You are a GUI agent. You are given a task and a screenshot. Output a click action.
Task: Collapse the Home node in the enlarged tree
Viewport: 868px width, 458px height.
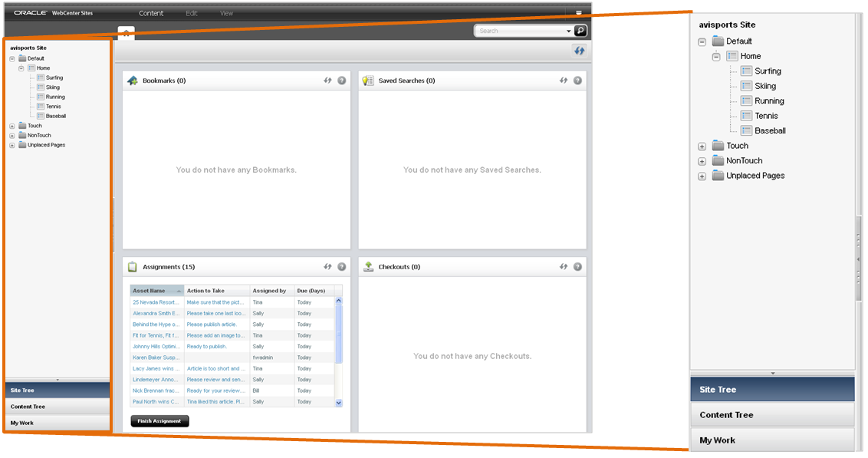coord(716,57)
